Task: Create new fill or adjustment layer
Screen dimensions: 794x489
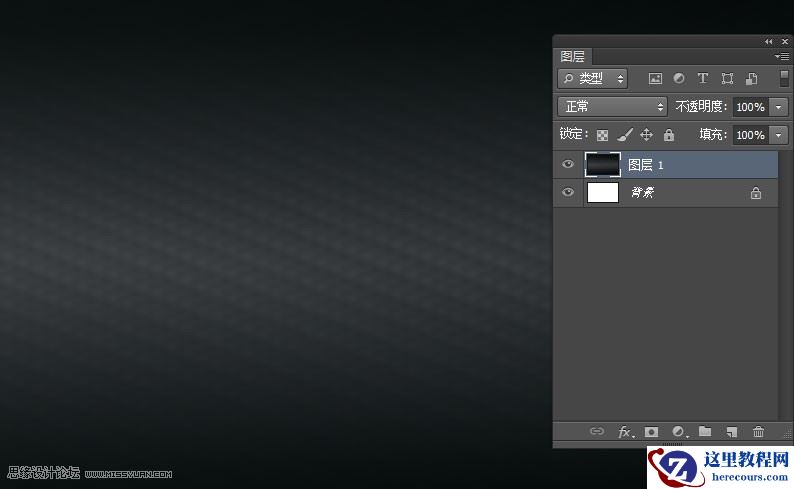Action: click(680, 432)
